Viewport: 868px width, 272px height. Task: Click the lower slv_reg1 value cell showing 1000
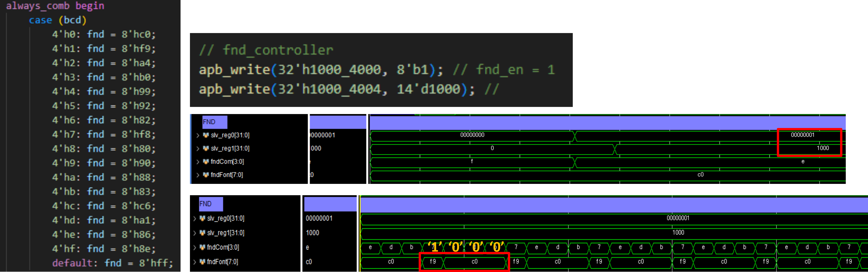[x=312, y=233]
